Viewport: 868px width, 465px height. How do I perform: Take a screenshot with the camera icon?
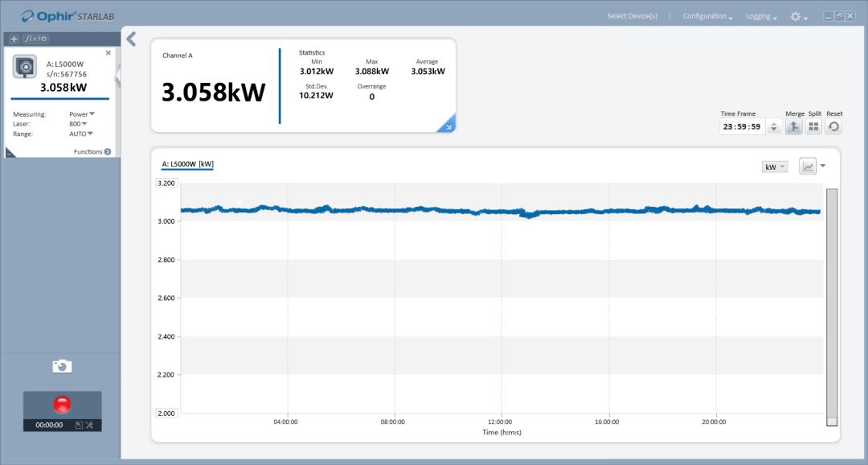point(62,367)
